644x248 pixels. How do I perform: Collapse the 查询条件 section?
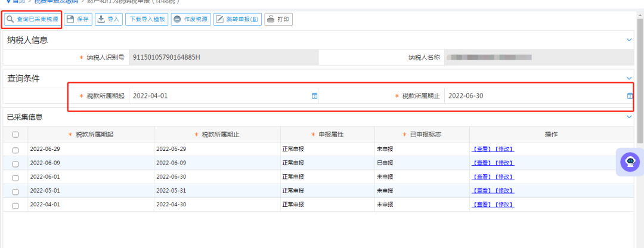pos(629,78)
